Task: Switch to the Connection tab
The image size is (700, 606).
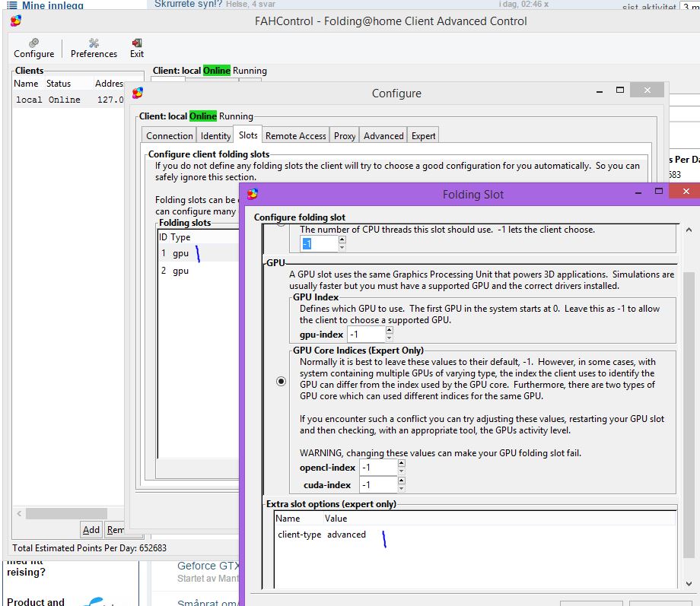Action: 169,135
